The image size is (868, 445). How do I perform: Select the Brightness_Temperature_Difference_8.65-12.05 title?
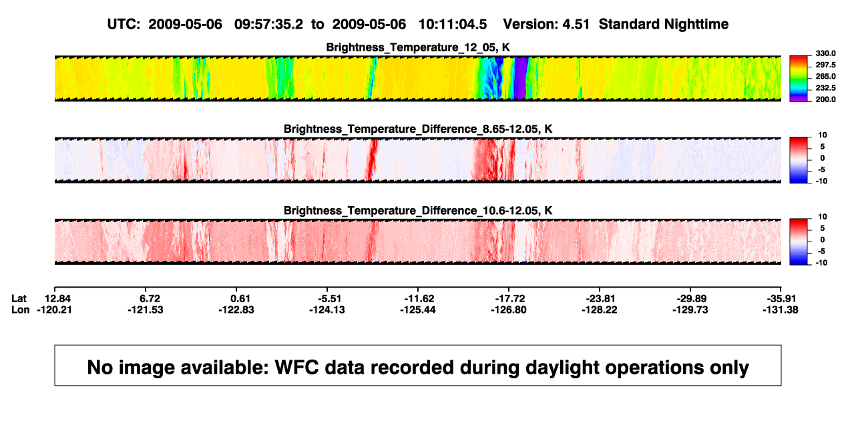418,129
